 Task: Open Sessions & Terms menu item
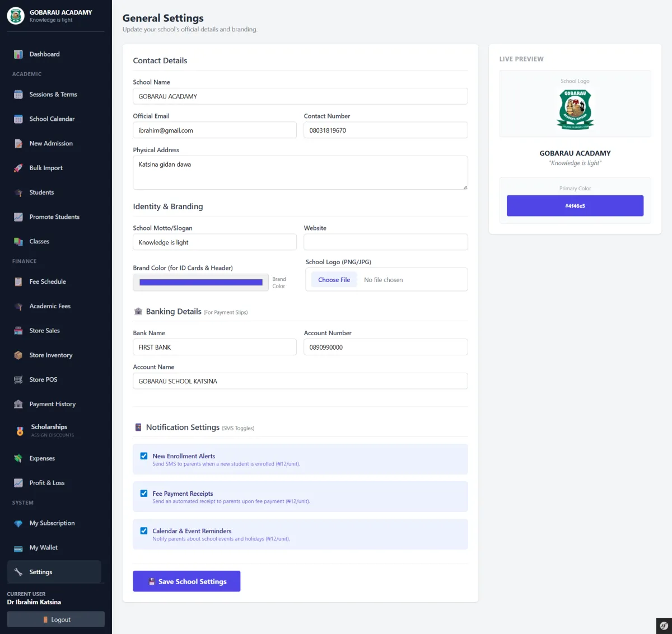tap(53, 95)
